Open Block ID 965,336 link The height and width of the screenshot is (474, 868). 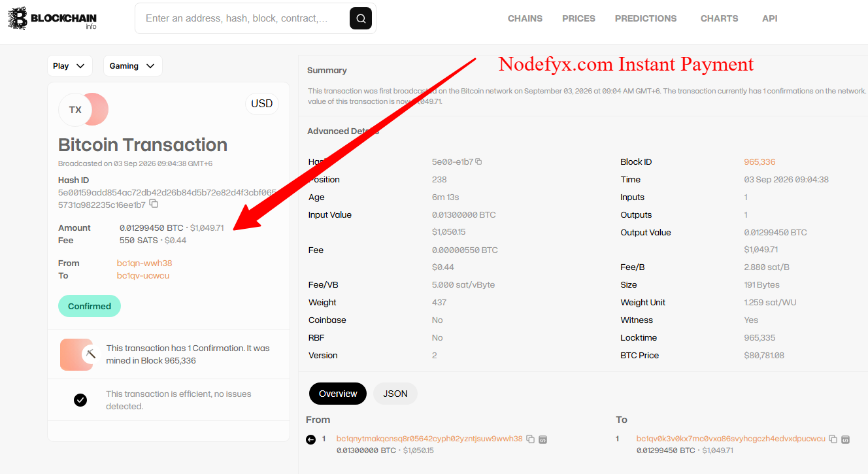point(759,161)
